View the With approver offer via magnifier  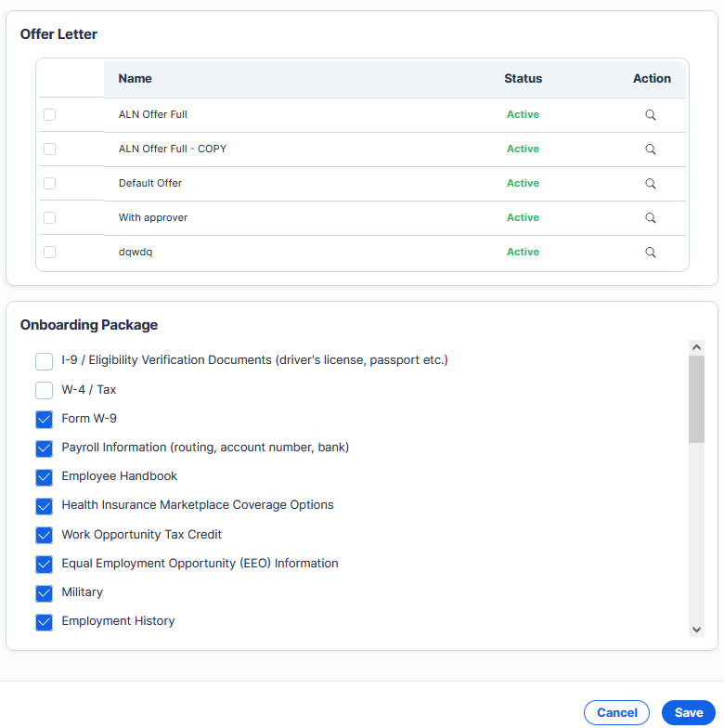pyautogui.click(x=651, y=218)
